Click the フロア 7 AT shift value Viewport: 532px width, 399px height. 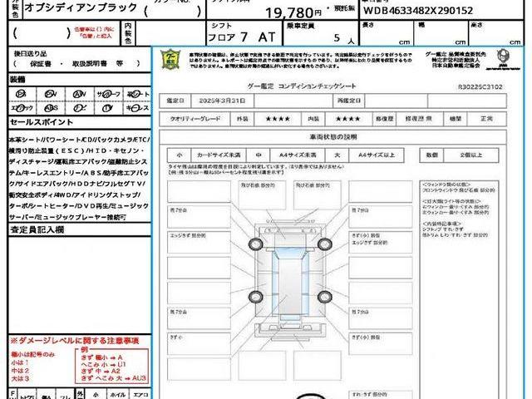tap(241, 37)
